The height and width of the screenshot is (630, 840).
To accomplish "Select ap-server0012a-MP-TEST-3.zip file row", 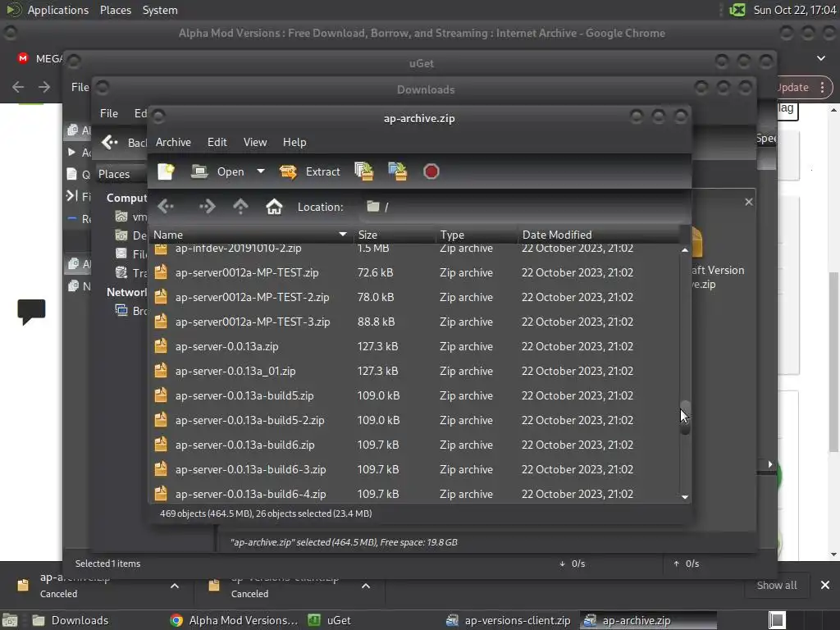I will pyautogui.click(x=414, y=322).
